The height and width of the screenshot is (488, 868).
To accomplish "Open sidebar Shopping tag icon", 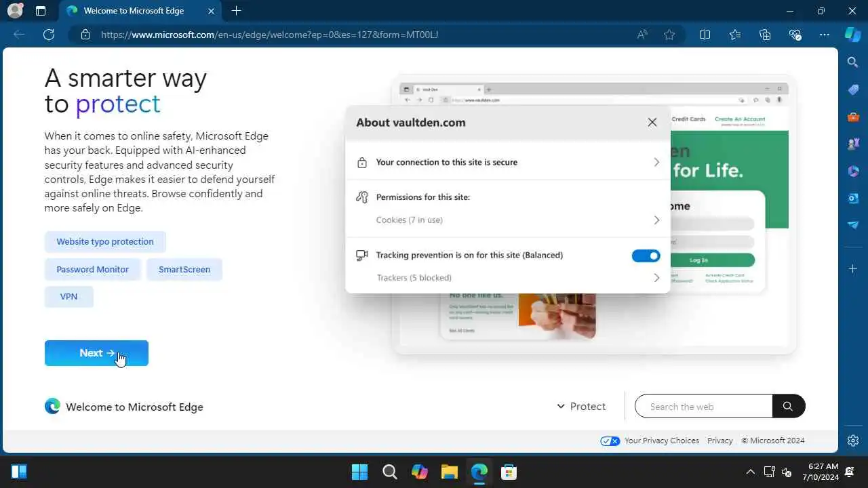I will pyautogui.click(x=853, y=90).
